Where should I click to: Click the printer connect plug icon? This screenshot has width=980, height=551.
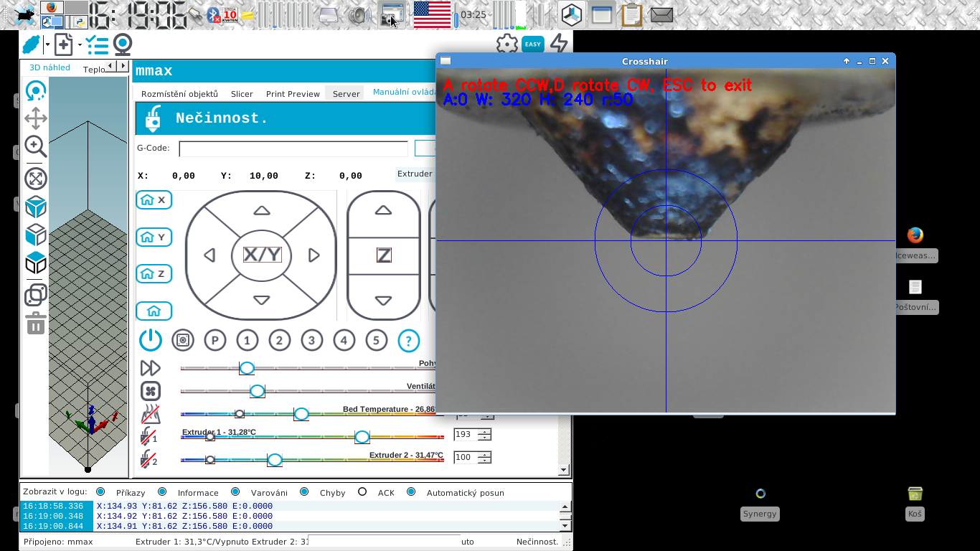click(x=32, y=44)
